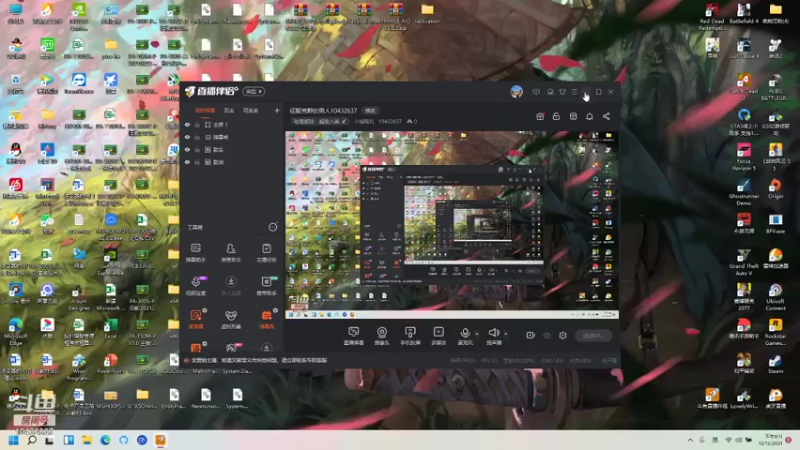The image size is (800, 450).
Task: Open Steam icon on desktop
Action: tap(775, 363)
